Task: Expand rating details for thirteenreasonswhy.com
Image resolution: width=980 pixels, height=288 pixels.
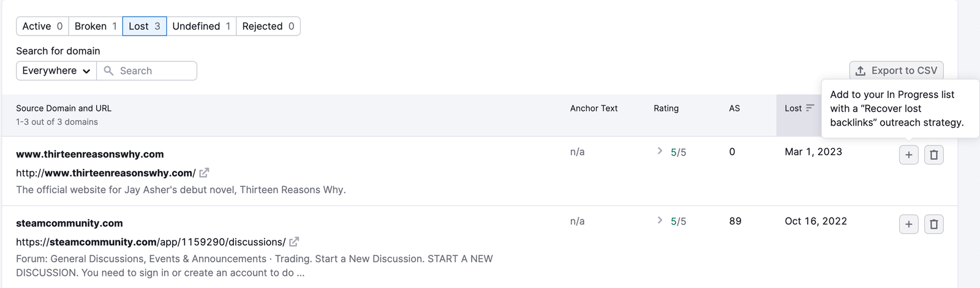Action: click(x=660, y=151)
